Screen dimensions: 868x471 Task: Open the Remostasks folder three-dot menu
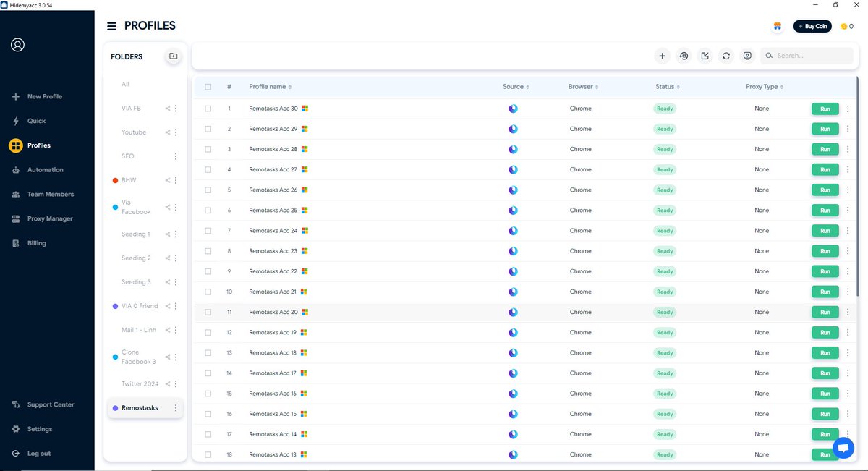[x=176, y=408]
